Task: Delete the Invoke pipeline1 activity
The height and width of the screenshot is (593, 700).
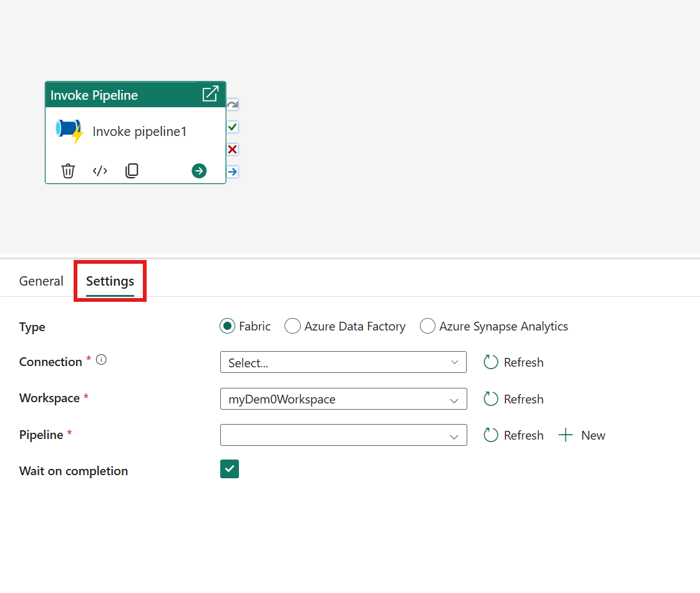Action: point(68,171)
